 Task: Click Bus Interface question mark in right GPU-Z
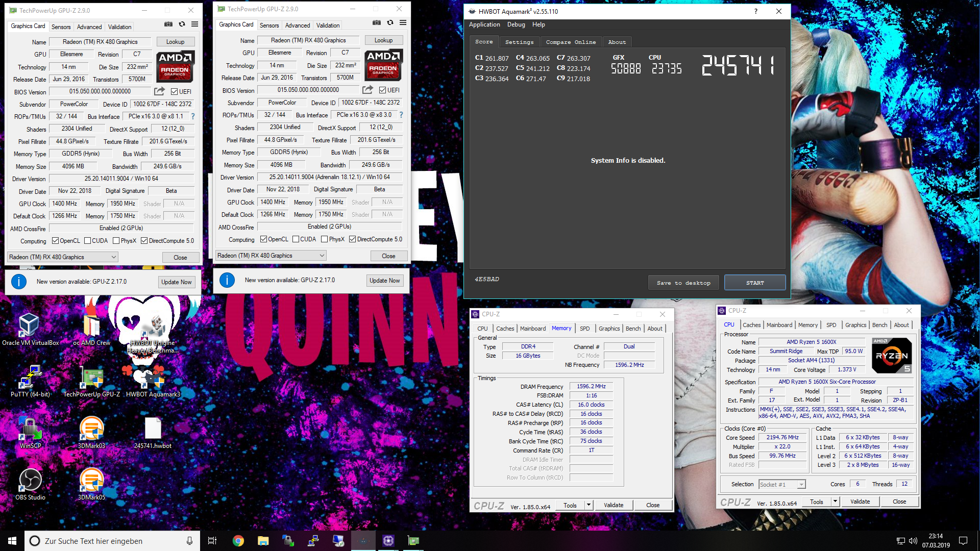[x=401, y=115]
